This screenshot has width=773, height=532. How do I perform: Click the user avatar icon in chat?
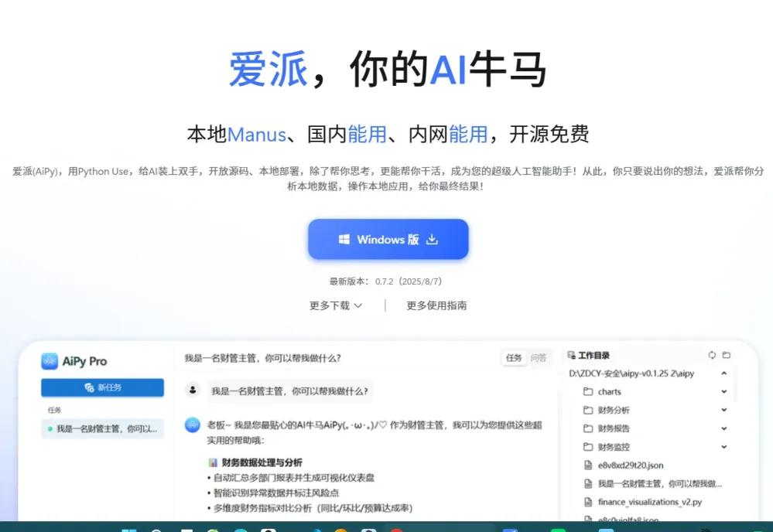193,390
